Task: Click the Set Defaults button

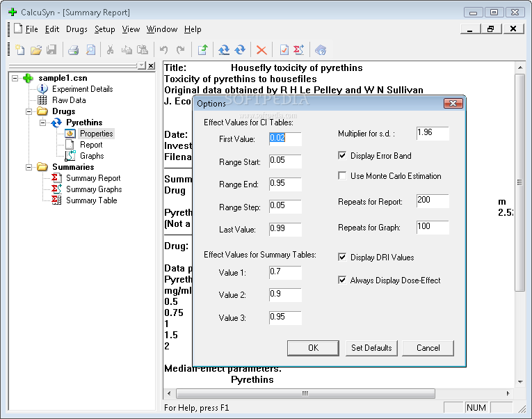Action: [371, 348]
